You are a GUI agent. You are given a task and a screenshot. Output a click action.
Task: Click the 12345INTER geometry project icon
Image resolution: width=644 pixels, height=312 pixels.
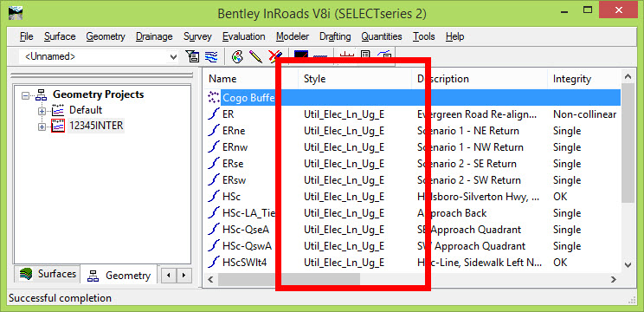58,126
